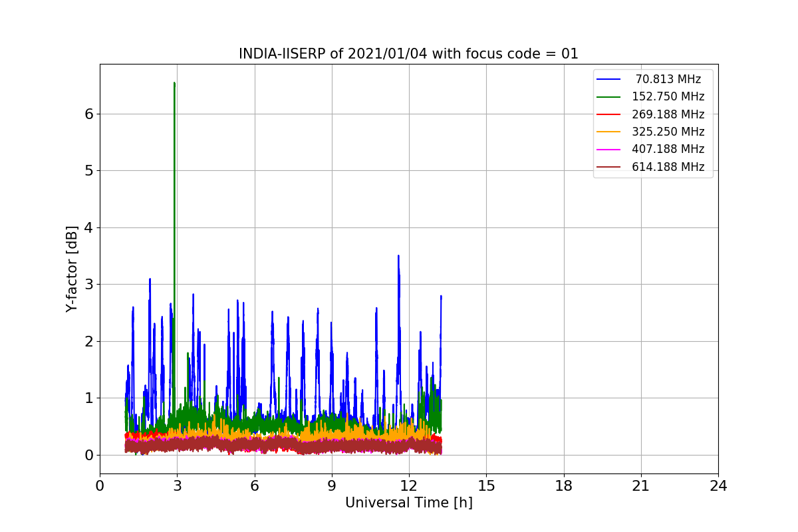Click the y-axis tick label '4'
798x532 pixels.
[x=88, y=227]
